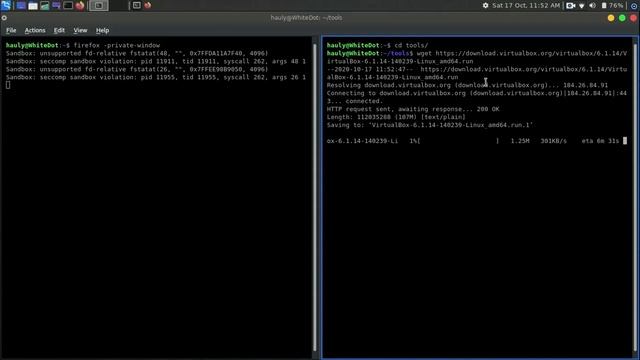Image resolution: width=640 pixels, height=360 pixels.
Task: Click the blue desktop launcher in the panel
Action: (x=21, y=5)
